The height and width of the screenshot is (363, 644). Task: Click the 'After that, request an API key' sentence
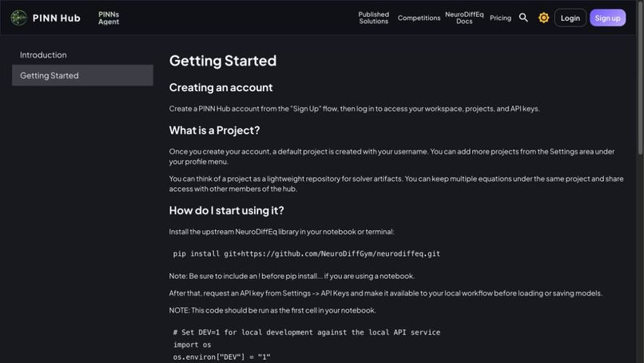386,293
